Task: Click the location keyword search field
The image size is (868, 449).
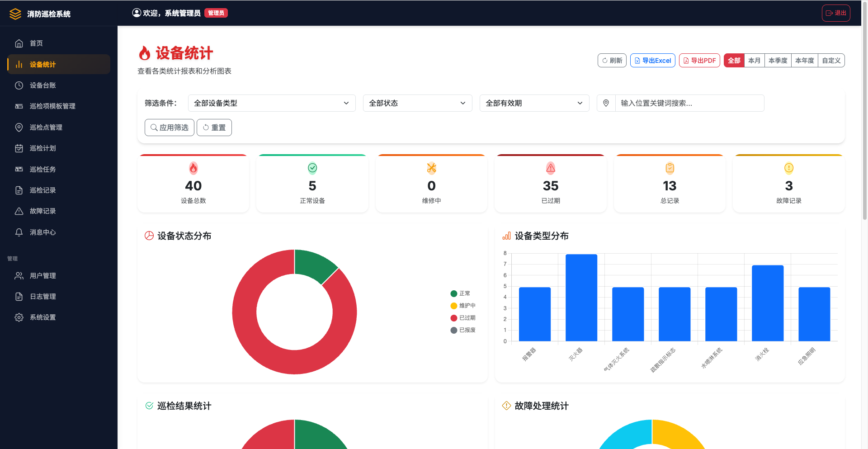Action: coord(689,103)
